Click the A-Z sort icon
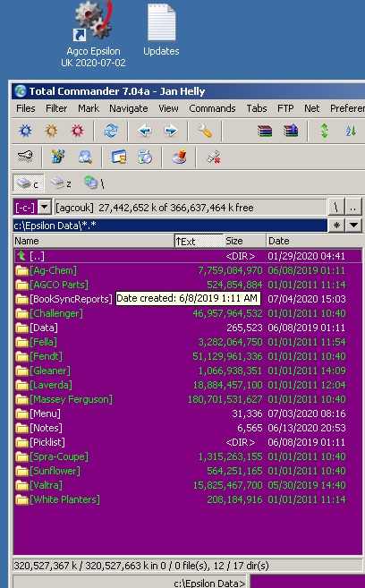This screenshot has width=365, height=588. (x=351, y=131)
